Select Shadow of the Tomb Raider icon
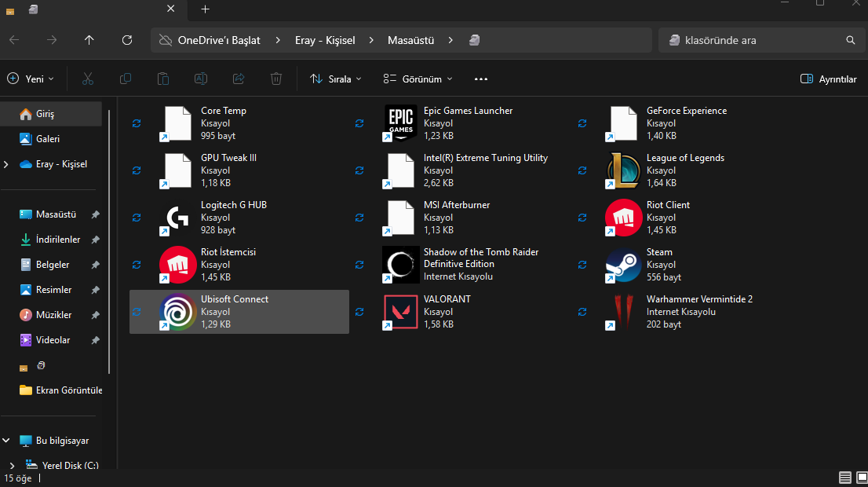The image size is (868, 487). click(x=400, y=265)
